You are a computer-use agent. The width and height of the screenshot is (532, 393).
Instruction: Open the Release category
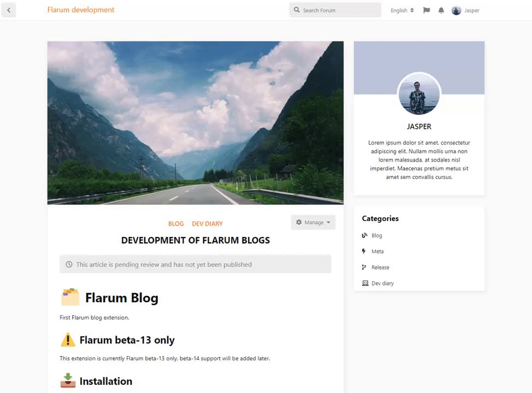click(380, 267)
